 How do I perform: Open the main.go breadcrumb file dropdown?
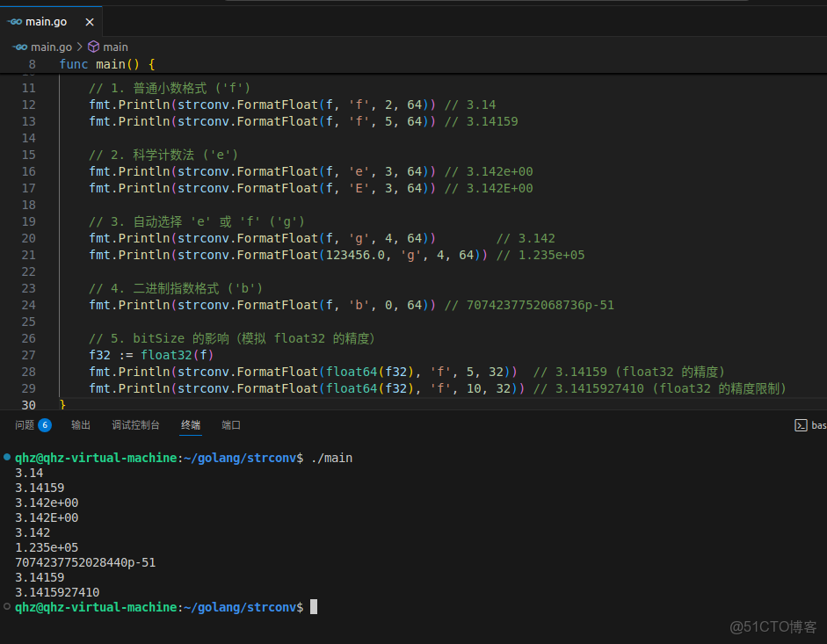[51, 47]
